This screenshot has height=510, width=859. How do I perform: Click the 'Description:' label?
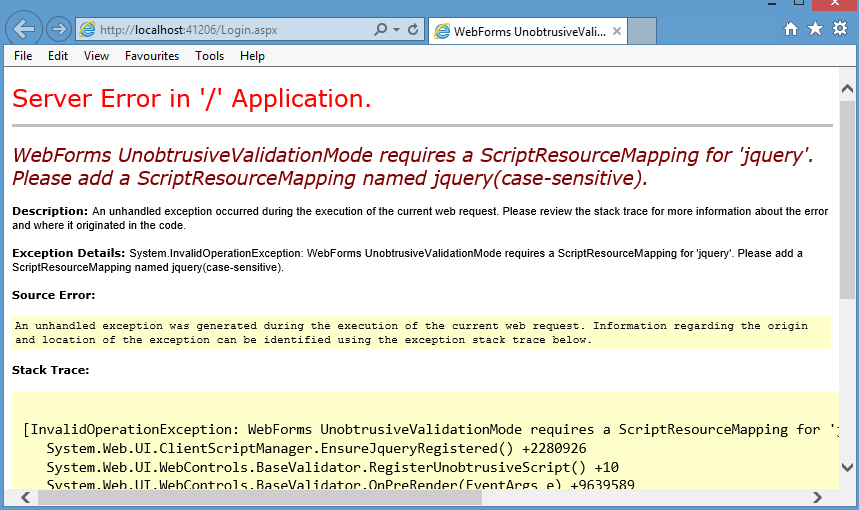(50, 211)
